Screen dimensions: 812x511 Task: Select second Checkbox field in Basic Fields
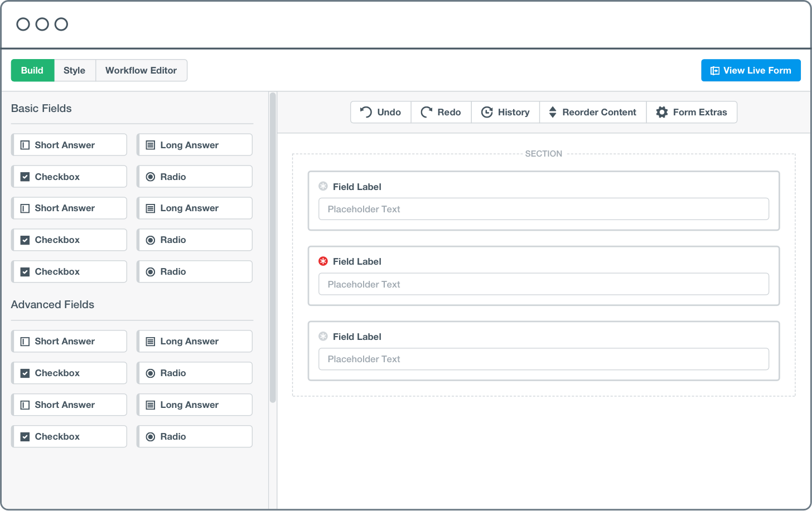coord(69,240)
